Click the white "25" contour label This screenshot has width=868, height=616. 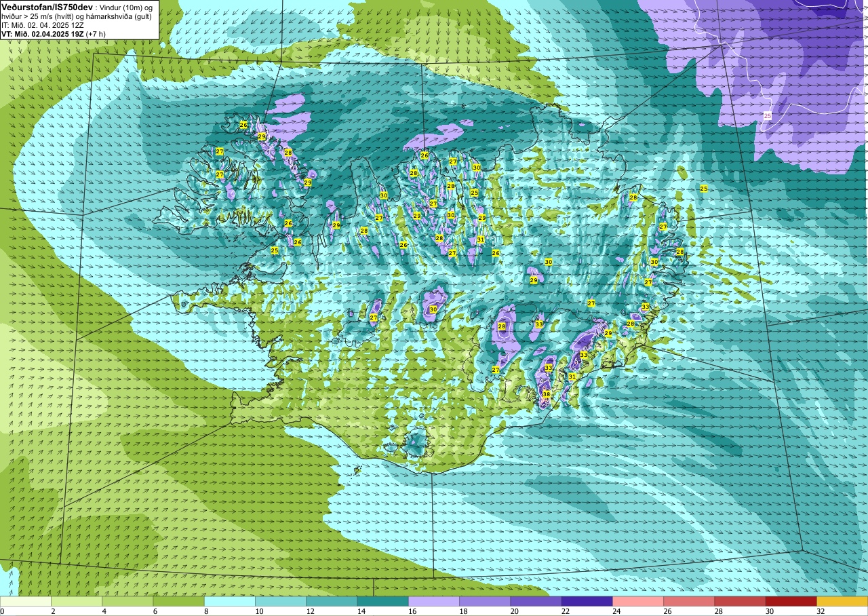[768, 116]
